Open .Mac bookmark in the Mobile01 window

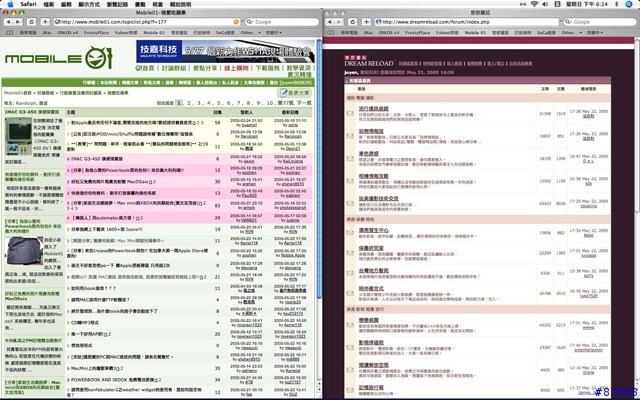(x=47, y=33)
